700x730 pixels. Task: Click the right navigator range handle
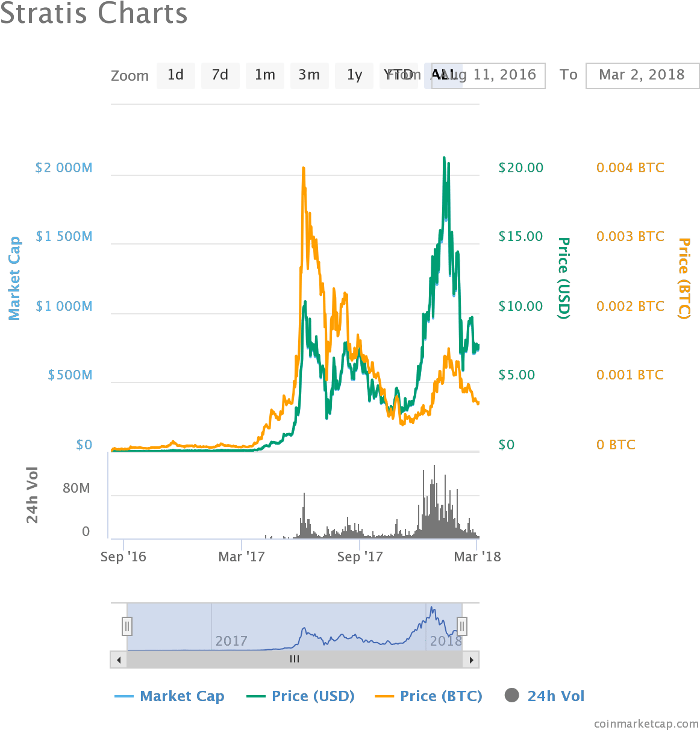coord(461,626)
